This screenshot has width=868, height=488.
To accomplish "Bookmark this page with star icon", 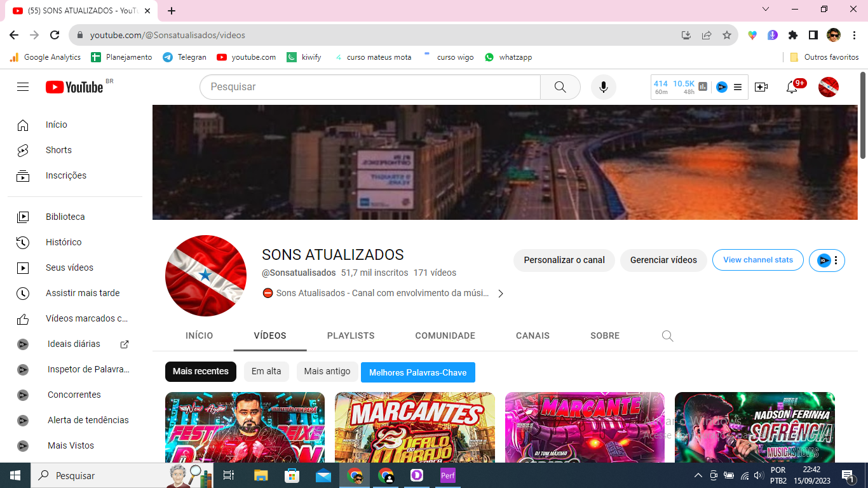I will (x=727, y=35).
